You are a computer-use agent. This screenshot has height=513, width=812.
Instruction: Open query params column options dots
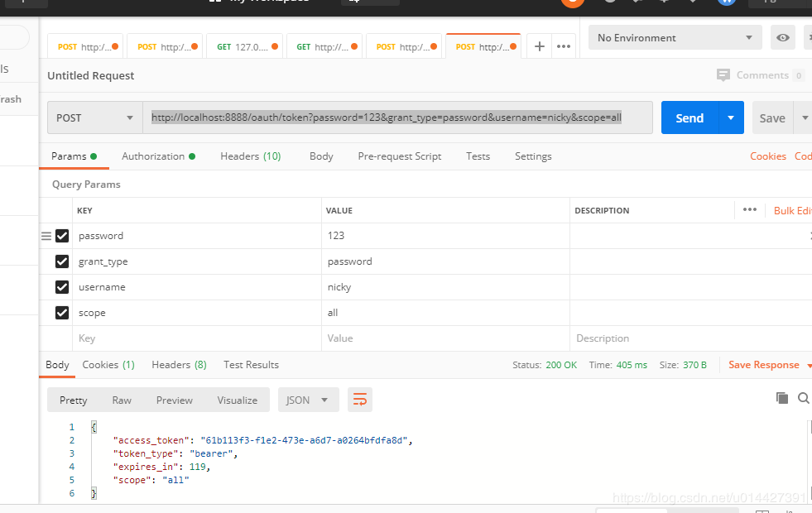point(749,209)
